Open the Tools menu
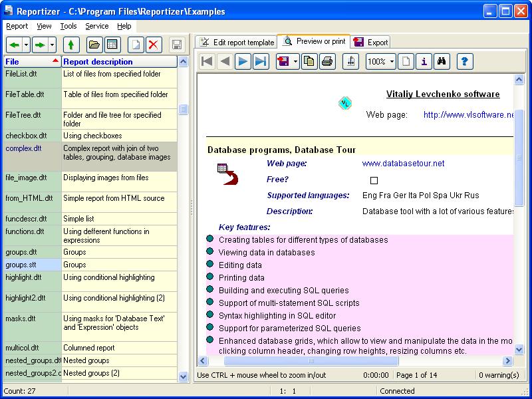The width and height of the screenshot is (532, 399). pyautogui.click(x=68, y=26)
